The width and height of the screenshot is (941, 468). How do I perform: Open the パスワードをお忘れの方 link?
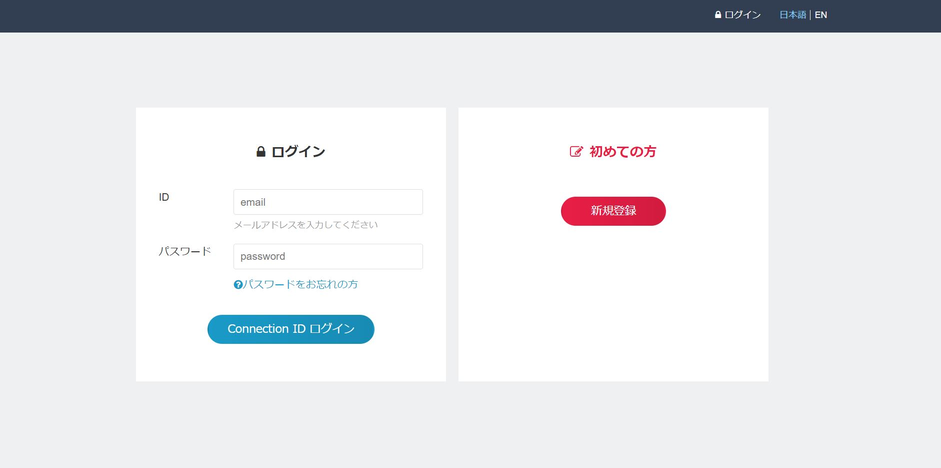click(301, 284)
